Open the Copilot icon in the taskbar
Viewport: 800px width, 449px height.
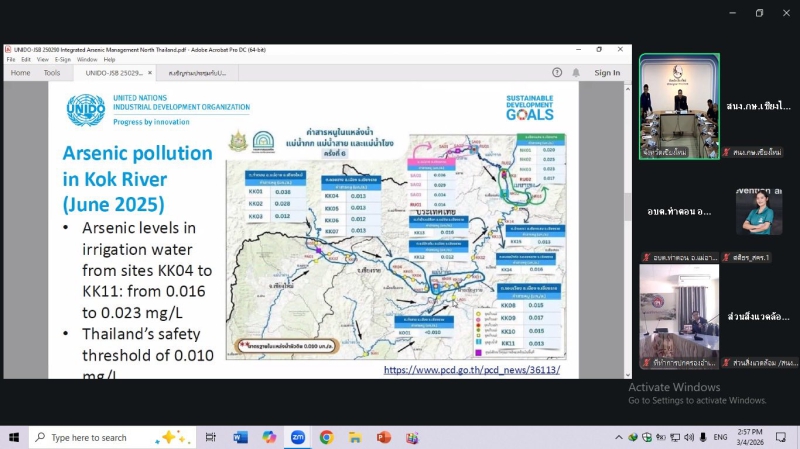point(268,438)
